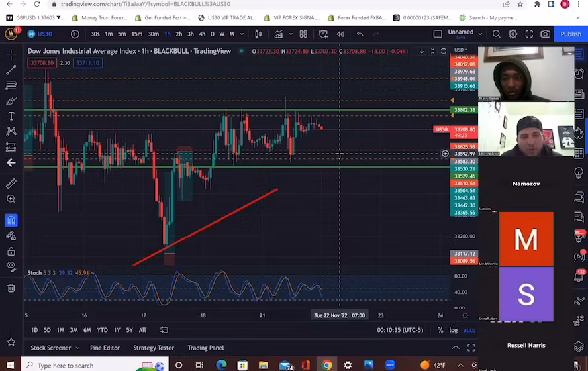Click the Zoom In magnifier tool
The height and width of the screenshot is (371, 588).
pos(11,199)
